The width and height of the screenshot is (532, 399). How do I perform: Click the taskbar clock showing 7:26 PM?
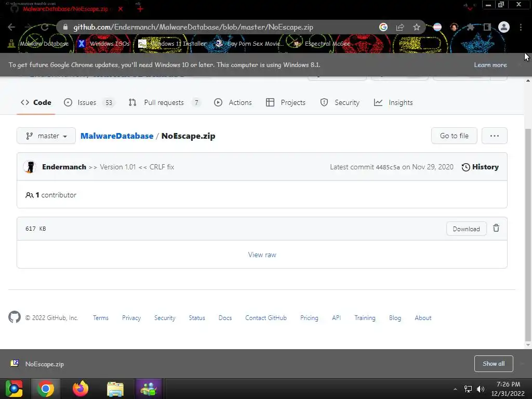click(508, 389)
